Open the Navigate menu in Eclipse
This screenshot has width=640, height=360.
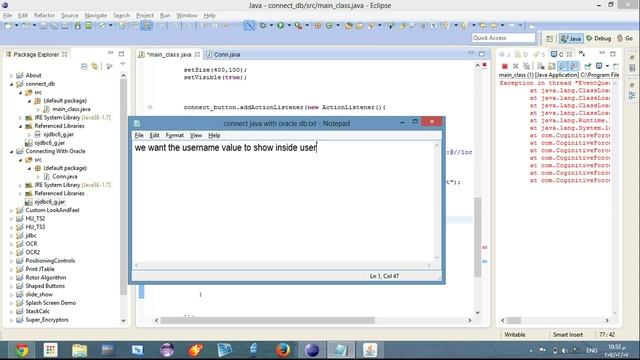pos(96,16)
